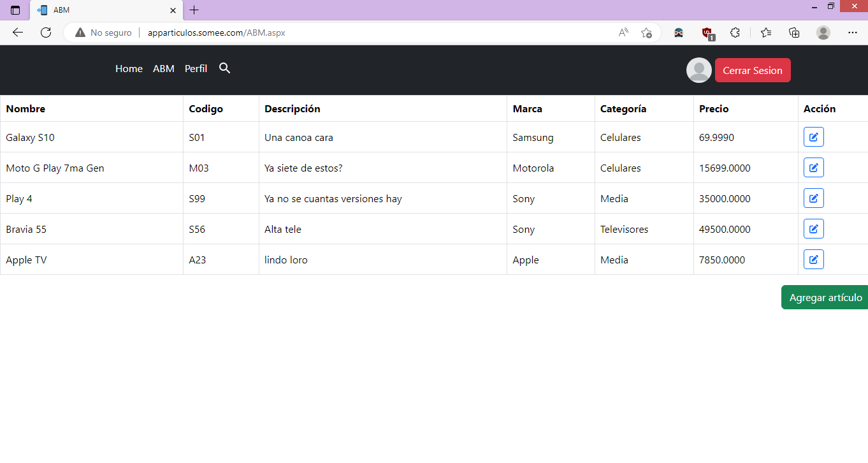Open the browser Extensions menu

(735, 33)
